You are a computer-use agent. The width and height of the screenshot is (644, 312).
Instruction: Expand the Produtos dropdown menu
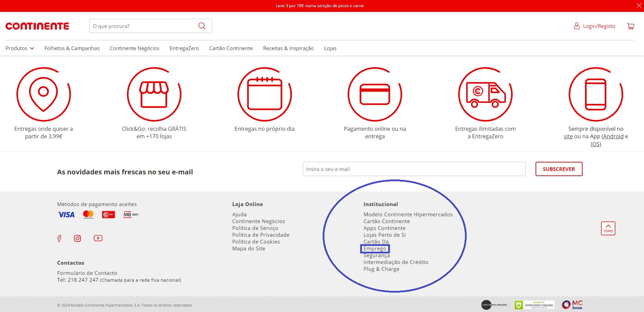pyautogui.click(x=20, y=48)
